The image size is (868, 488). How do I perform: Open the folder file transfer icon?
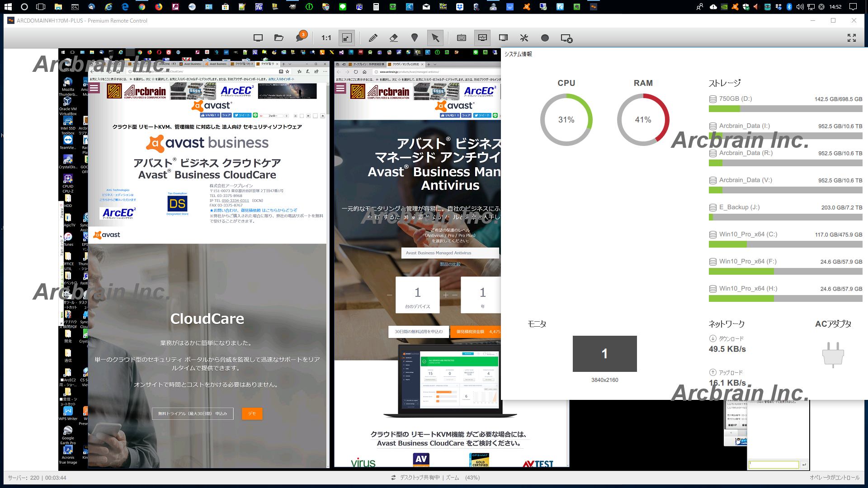(x=279, y=38)
